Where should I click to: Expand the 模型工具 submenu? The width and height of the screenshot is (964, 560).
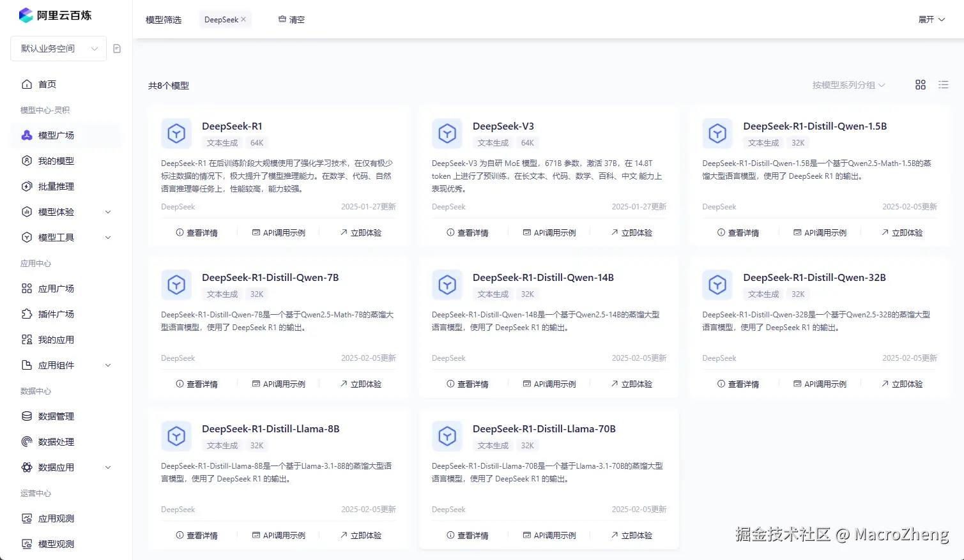(108, 238)
